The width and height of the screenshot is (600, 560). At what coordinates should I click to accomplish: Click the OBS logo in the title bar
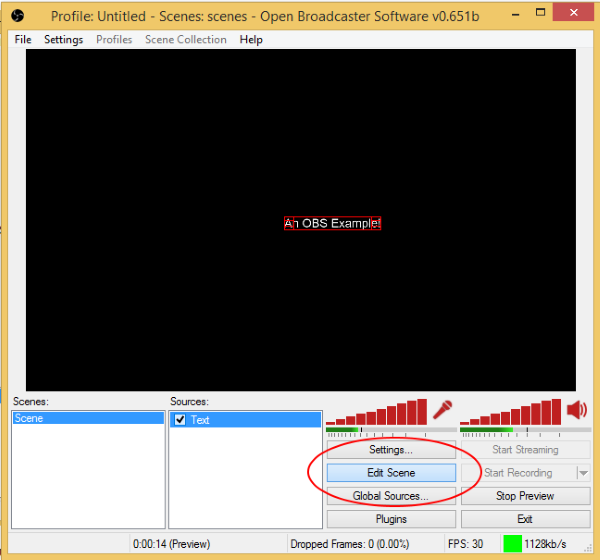[x=17, y=15]
